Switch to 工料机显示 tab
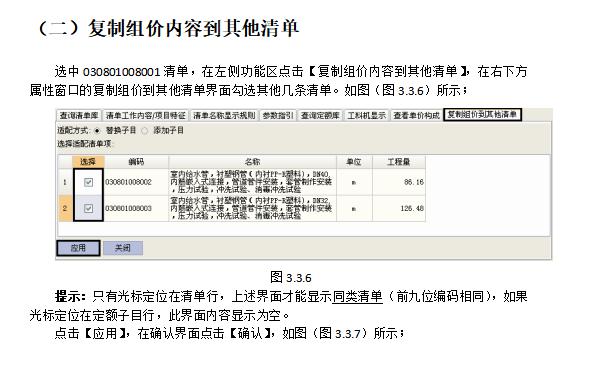611x367 pixels. click(366, 115)
